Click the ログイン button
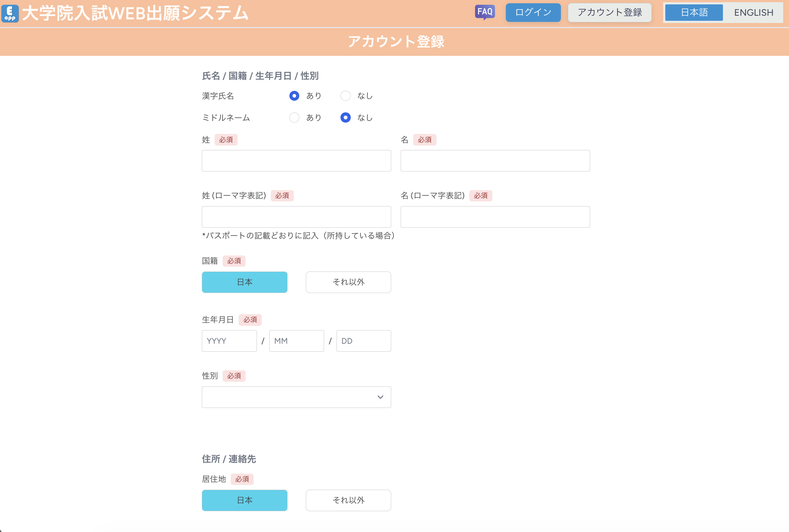This screenshot has width=789, height=532. tap(533, 12)
